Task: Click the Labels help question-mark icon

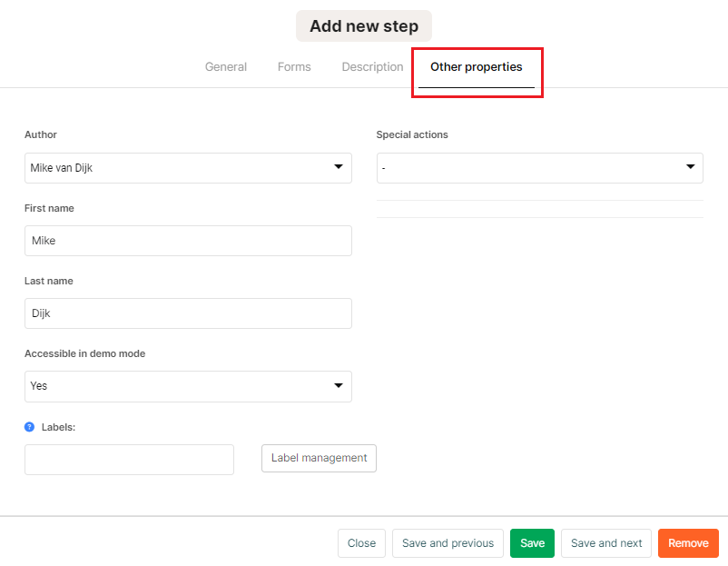Action: [29, 426]
